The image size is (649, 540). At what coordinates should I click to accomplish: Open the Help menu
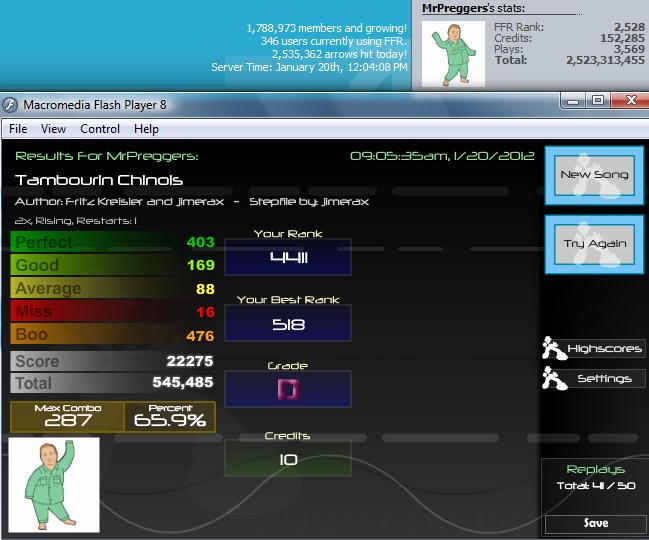(146, 129)
